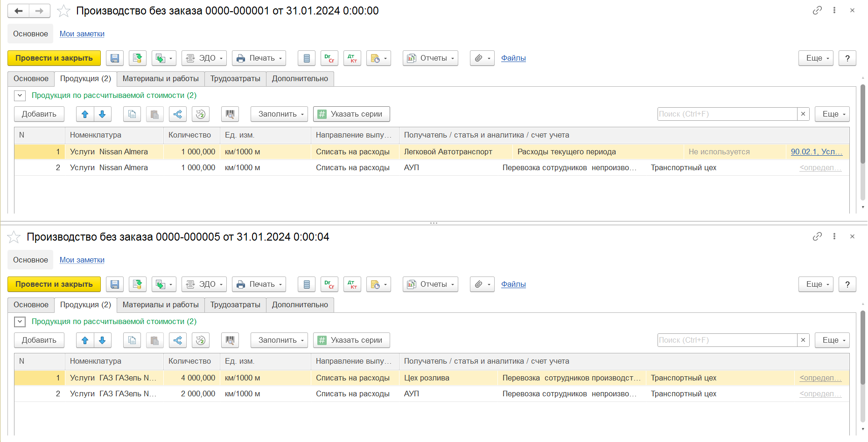868x442 pixels.
Task: Switch to Дополнительно tab in document 0000-000005
Action: (x=300, y=305)
